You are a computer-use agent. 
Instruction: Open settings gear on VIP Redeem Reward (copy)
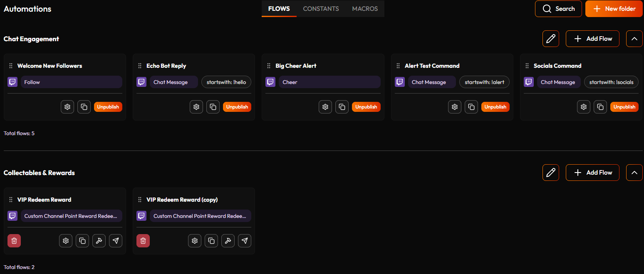195,241
